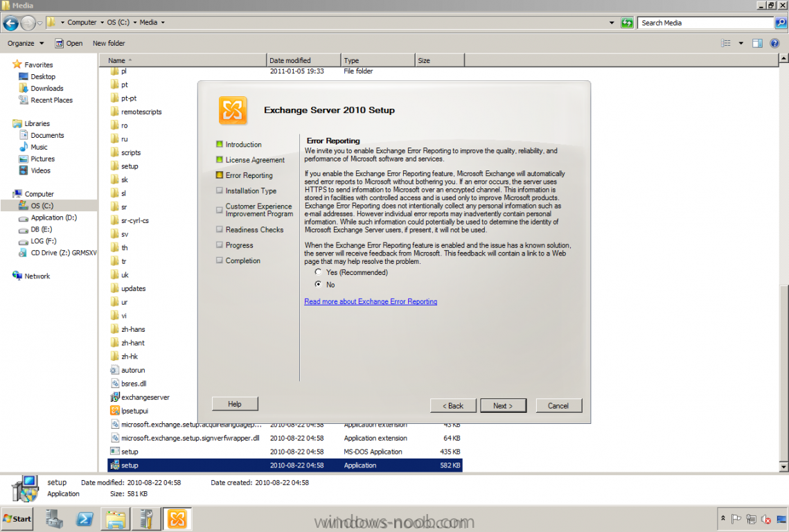Image resolution: width=789 pixels, height=532 pixels.
Task: Launch PowerShell from the taskbar
Action: coord(85,519)
